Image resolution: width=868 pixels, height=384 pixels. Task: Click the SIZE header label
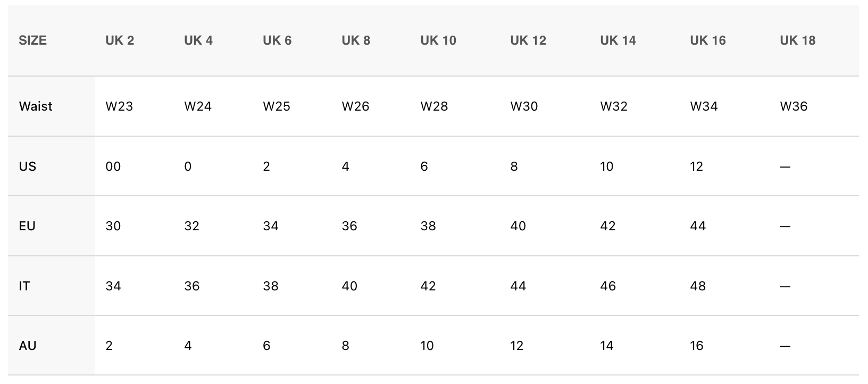pyautogui.click(x=33, y=40)
